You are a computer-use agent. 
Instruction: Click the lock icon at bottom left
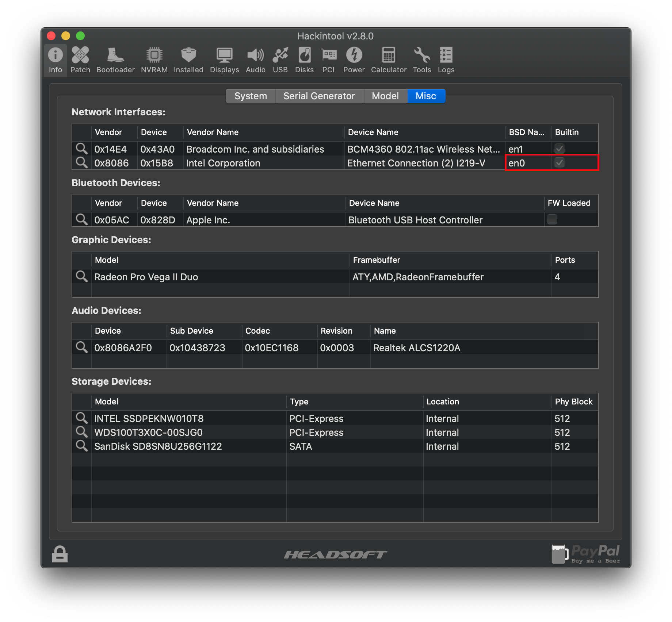60,554
